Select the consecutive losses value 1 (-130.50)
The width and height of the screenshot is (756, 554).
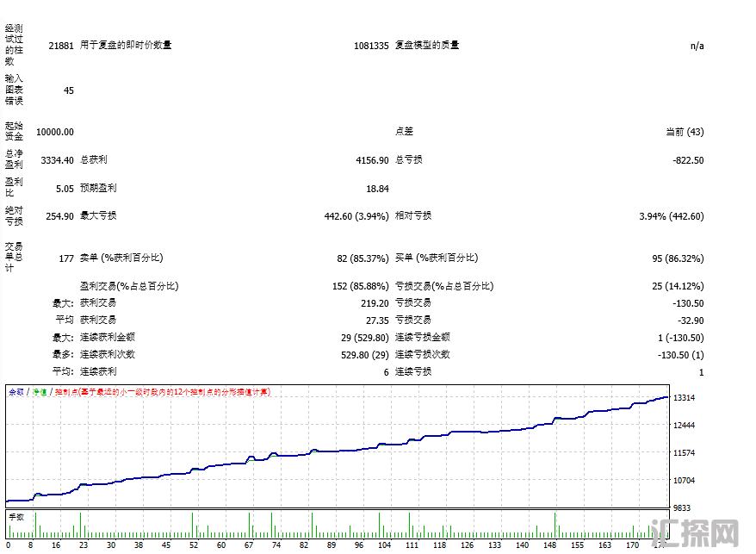[x=681, y=338]
